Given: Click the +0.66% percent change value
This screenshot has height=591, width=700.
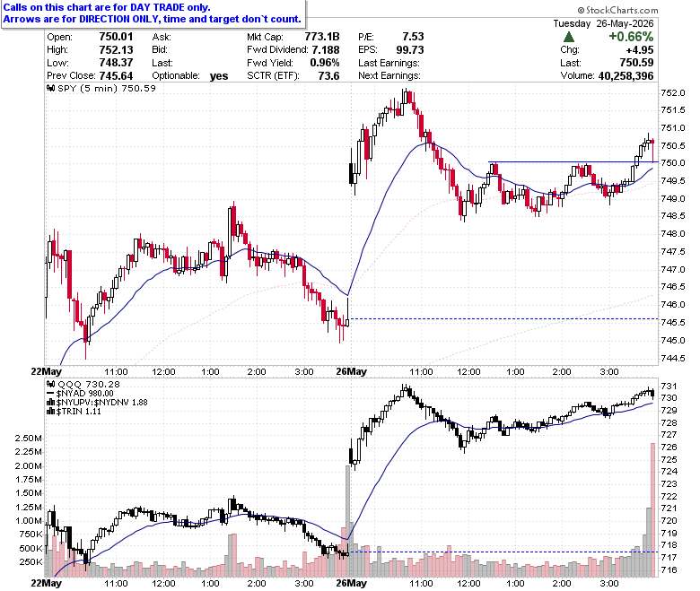Looking at the screenshot, I should pos(631,37).
